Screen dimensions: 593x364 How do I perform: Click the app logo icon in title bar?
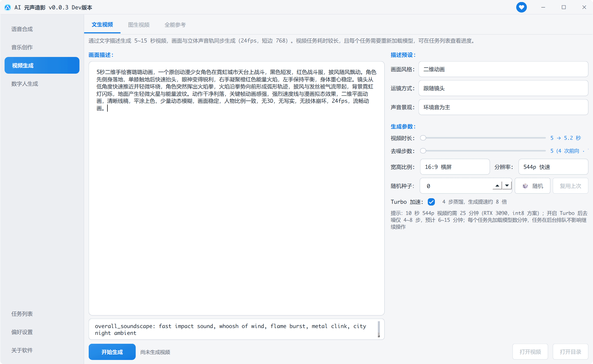coord(8,7)
